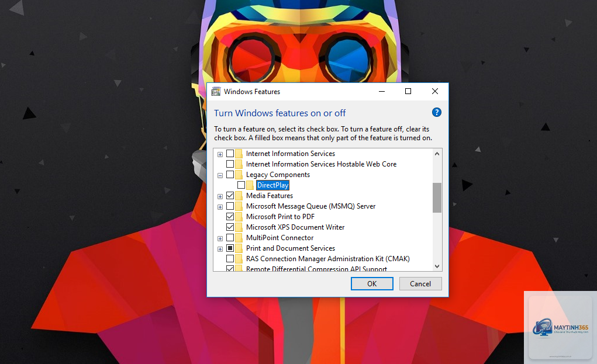597x364 pixels.
Task: Check RAS Connection Manager Administration Kit box
Action: (x=230, y=258)
